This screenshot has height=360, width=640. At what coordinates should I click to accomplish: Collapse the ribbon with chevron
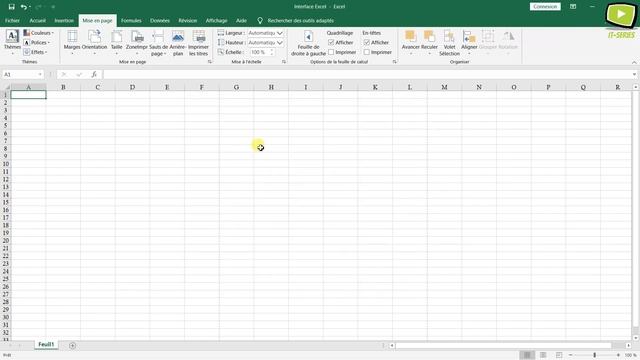pyautogui.click(x=634, y=62)
